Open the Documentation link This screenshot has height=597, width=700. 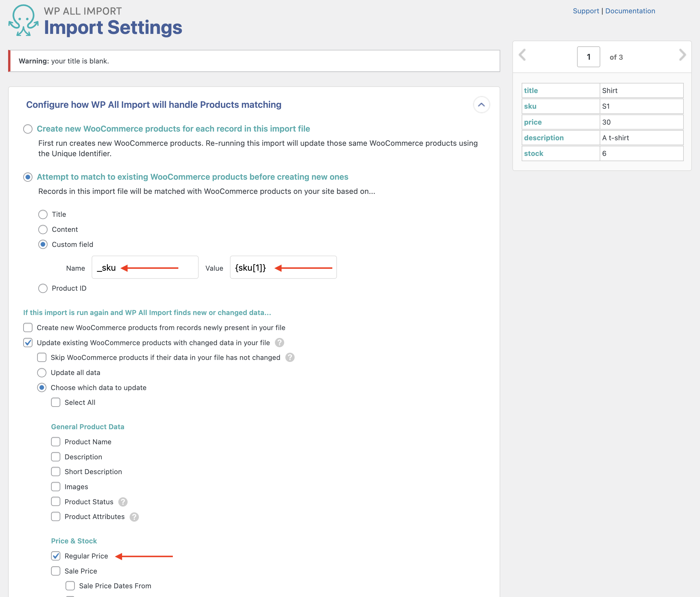pyautogui.click(x=630, y=11)
